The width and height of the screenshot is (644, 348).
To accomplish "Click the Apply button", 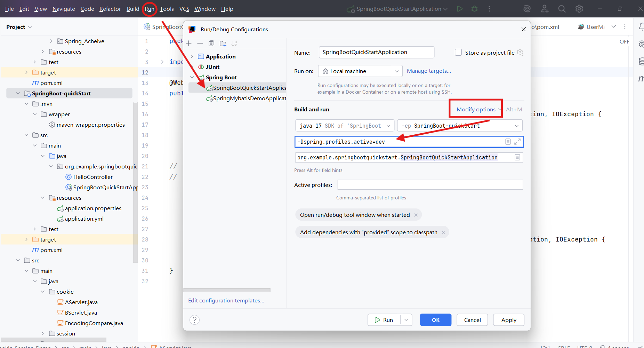I will [509, 320].
